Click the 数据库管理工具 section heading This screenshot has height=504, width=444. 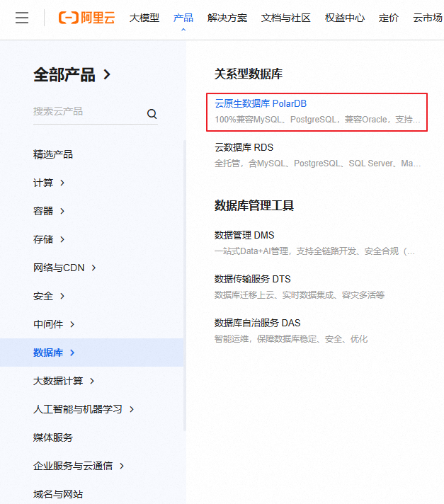pos(254,205)
